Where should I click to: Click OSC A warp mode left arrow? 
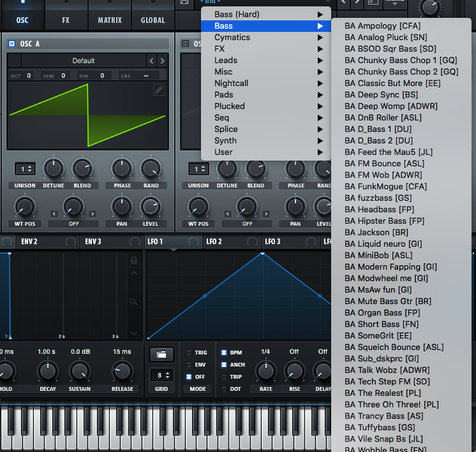(x=54, y=214)
